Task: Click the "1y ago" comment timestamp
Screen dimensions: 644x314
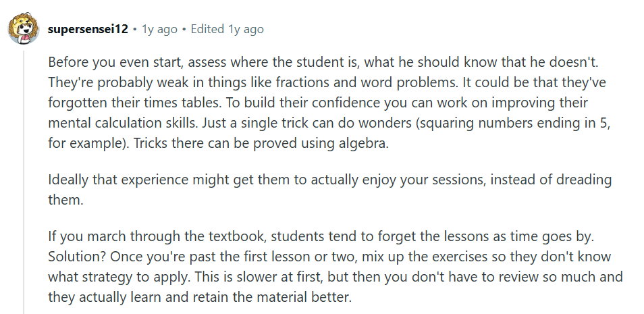Action: click(159, 29)
